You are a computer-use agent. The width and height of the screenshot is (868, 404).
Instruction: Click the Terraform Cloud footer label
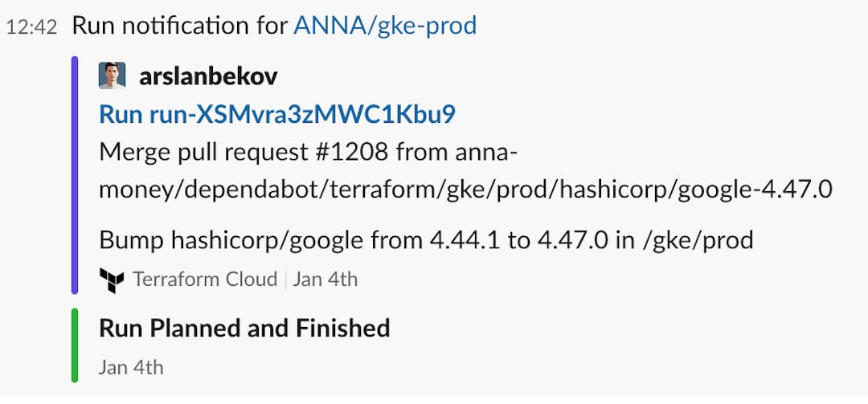[x=205, y=279]
